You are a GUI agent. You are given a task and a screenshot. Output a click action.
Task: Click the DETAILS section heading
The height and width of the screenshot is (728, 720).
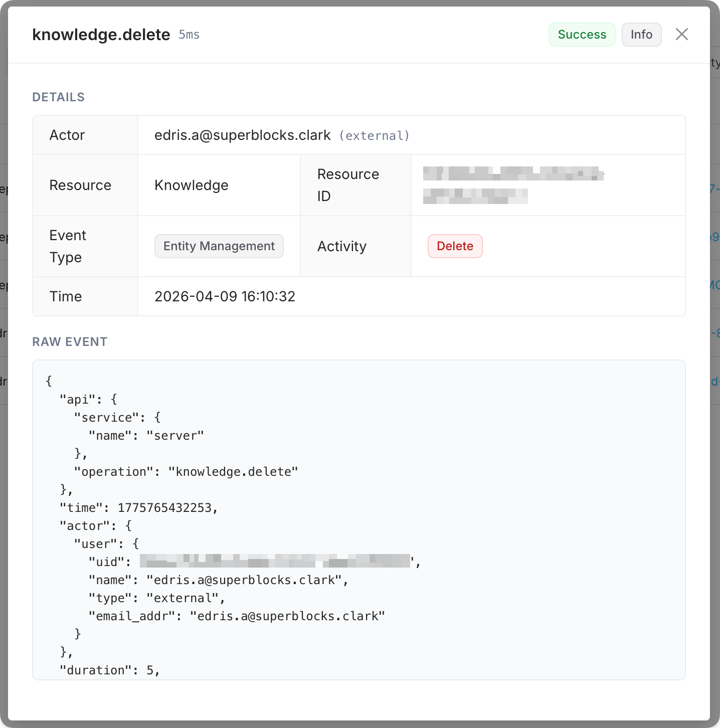coord(58,97)
